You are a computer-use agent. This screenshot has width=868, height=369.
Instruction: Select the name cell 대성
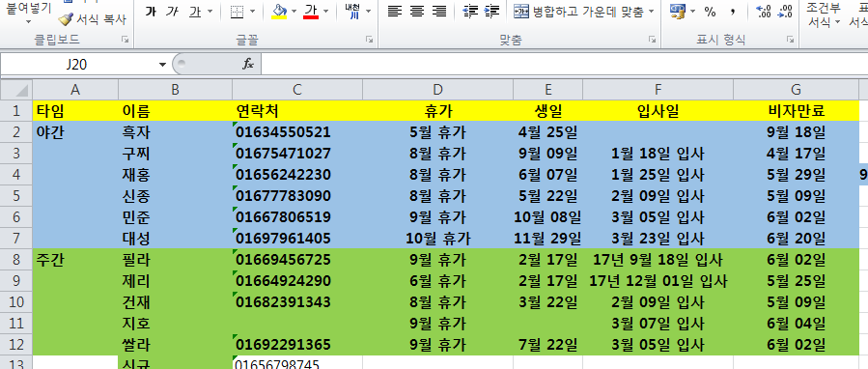175,239
